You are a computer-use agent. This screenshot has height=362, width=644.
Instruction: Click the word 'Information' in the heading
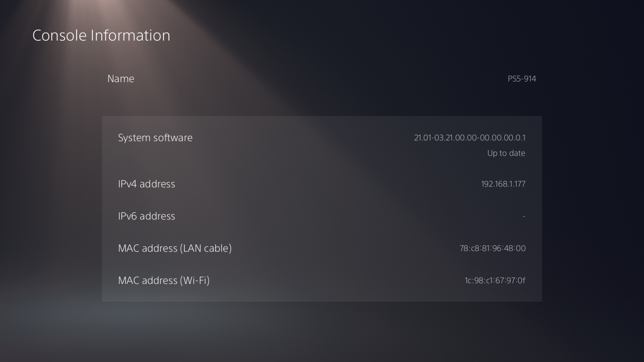130,36
